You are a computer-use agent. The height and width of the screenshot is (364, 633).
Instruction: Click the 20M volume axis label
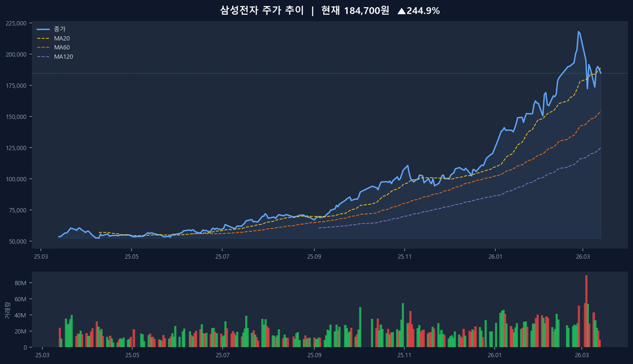pyautogui.click(x=20, y=331)
